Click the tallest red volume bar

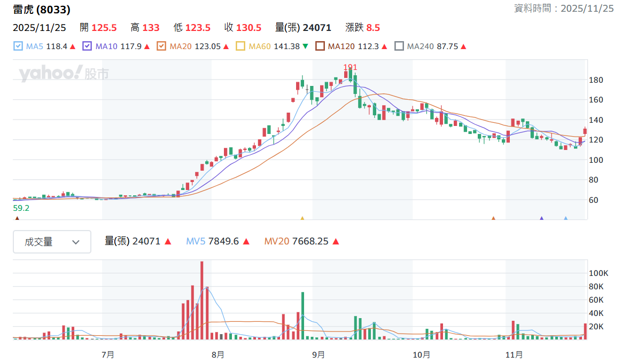202,300
